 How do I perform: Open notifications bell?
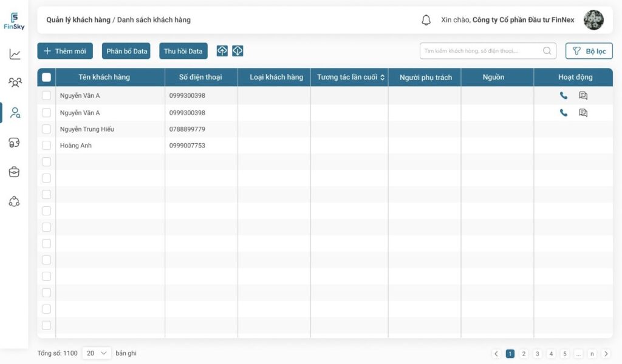click(x=426, y=20)
